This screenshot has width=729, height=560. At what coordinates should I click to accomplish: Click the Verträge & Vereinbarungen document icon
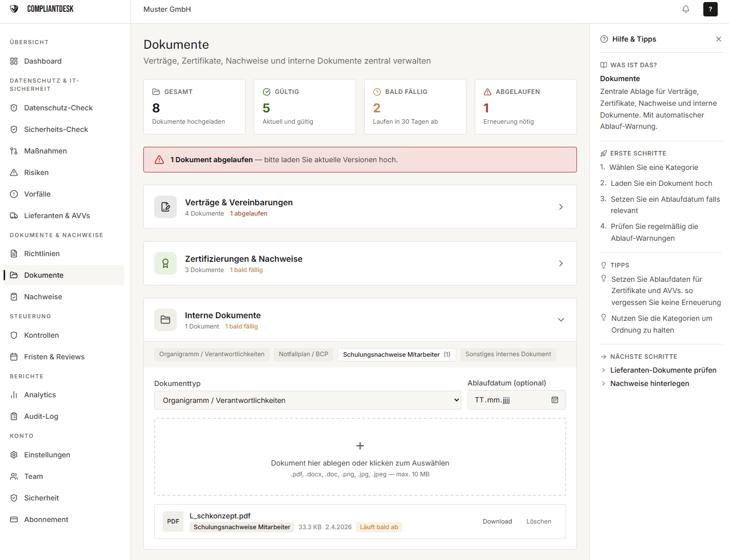(x=165, y=207)
